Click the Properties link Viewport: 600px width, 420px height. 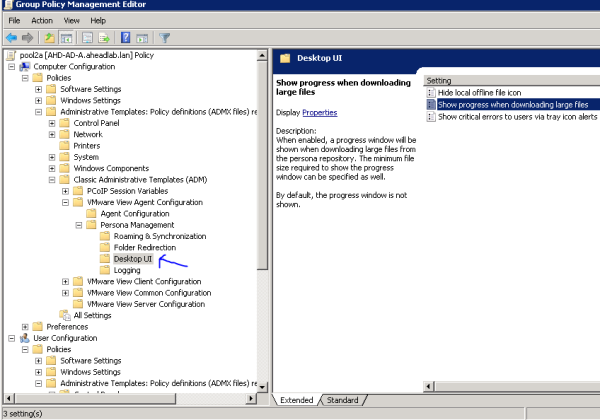(x=319, y=113)
